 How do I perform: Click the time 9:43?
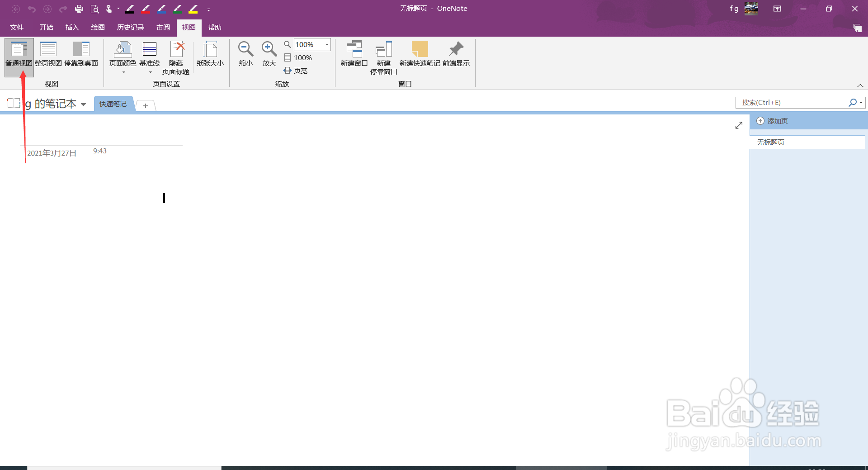coord(100,151)
